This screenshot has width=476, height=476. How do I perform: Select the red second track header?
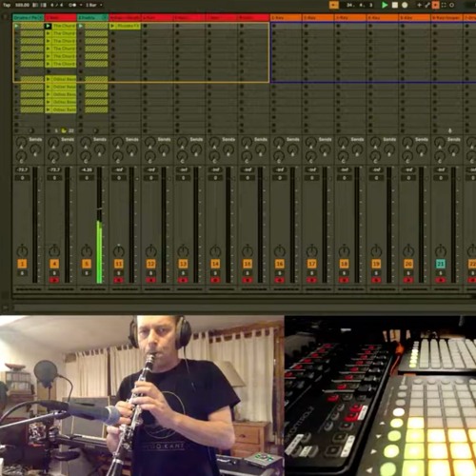tap(61, 17)
